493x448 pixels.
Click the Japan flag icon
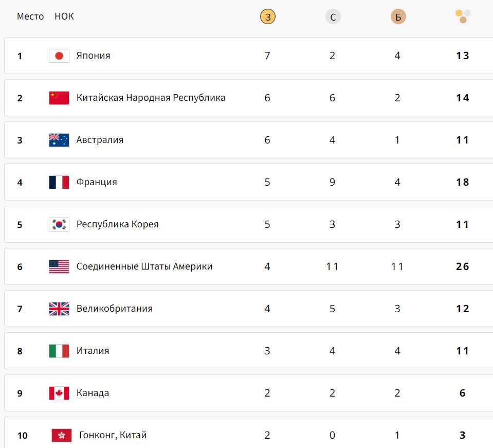click(x=59, y=56)
